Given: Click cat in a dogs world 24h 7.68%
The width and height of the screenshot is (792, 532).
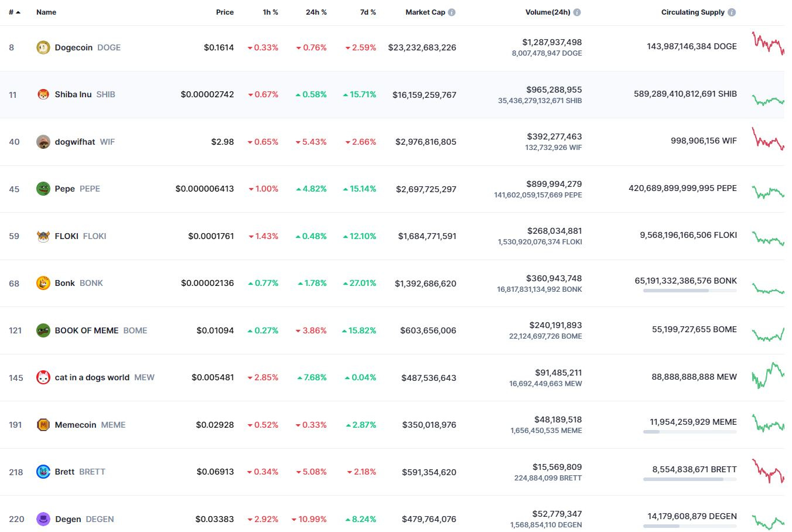Looking at the screenshot, I should 311,377.
